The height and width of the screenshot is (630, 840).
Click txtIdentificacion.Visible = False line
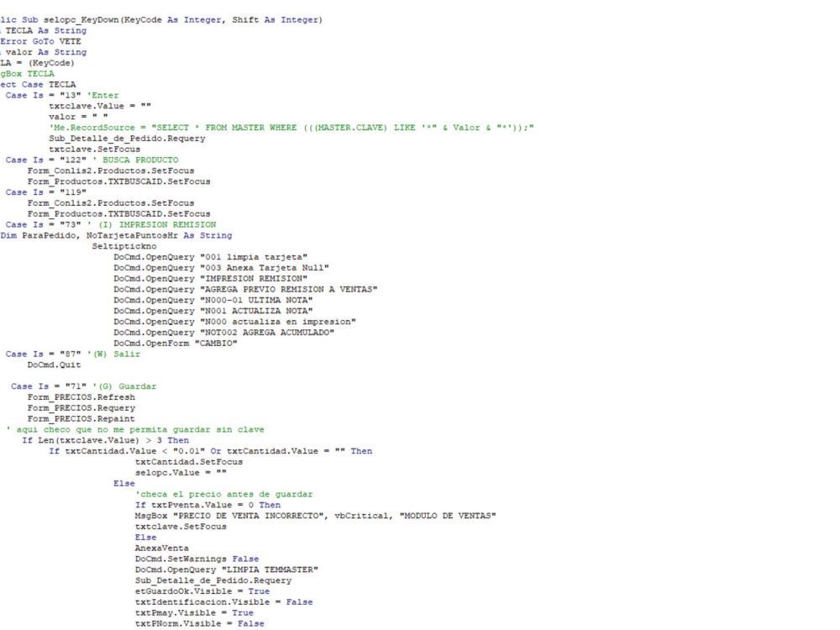coord(224,601)
